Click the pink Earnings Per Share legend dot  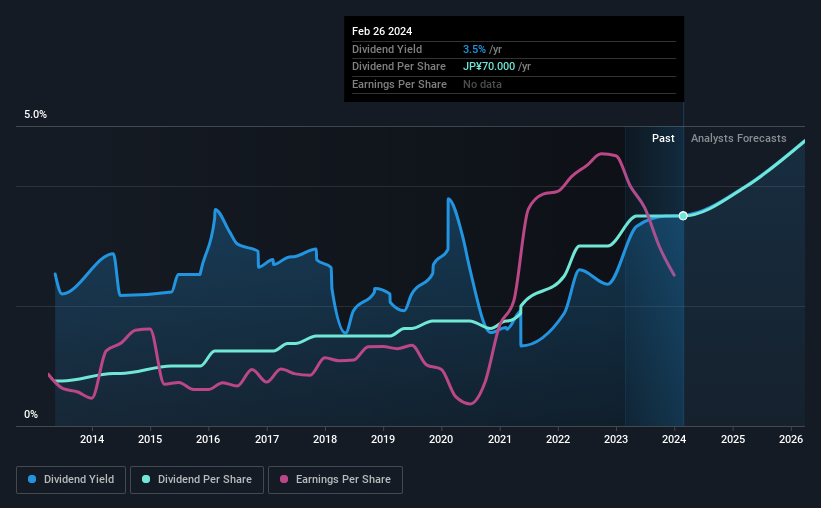pos(284,479)
